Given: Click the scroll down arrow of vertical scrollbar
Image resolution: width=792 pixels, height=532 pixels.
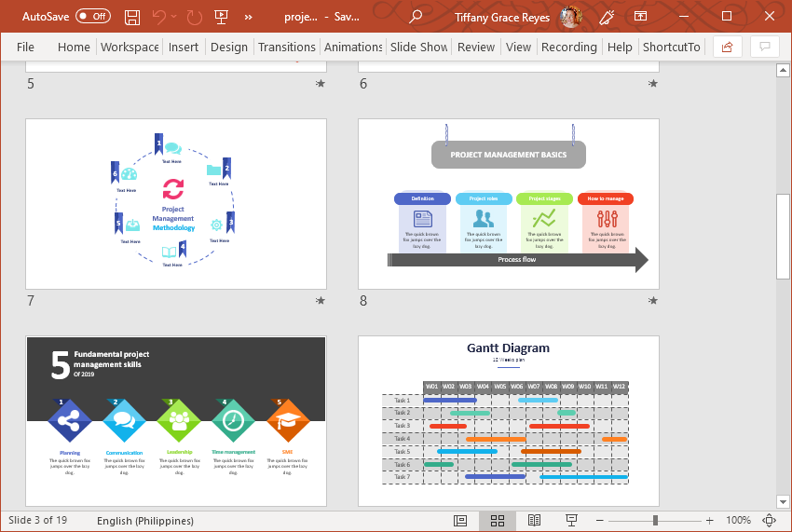Looking at the screenshot, I should tap(783, 498).
